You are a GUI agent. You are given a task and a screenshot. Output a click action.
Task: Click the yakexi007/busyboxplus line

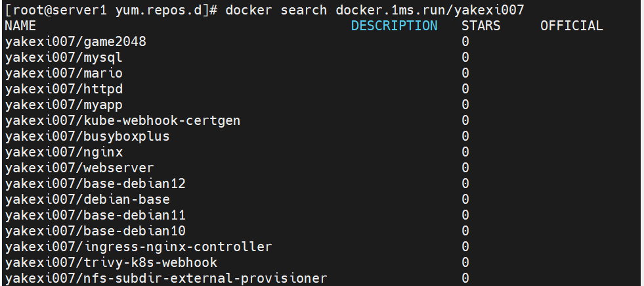pyautogui.click(x=87, y=136)
